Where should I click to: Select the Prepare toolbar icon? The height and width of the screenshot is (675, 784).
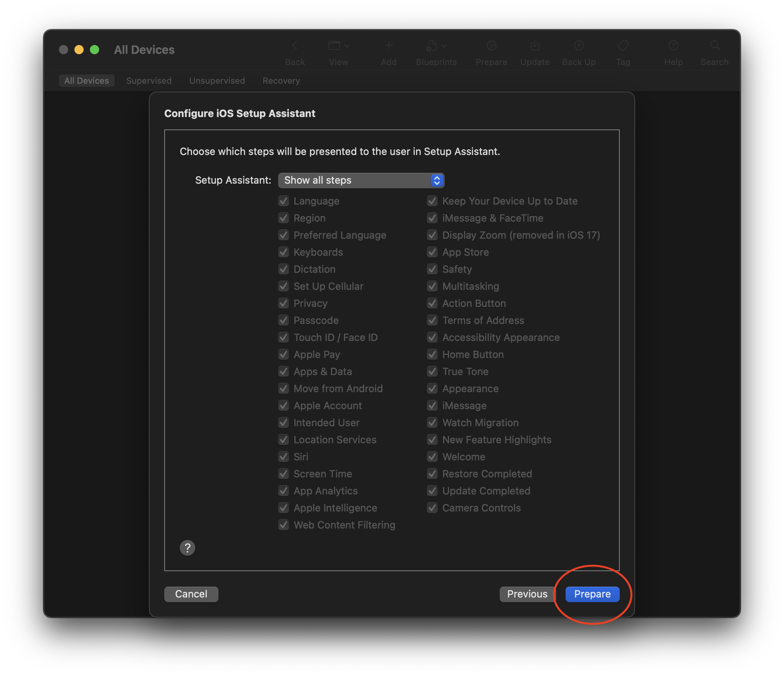[x=491, y=46]
